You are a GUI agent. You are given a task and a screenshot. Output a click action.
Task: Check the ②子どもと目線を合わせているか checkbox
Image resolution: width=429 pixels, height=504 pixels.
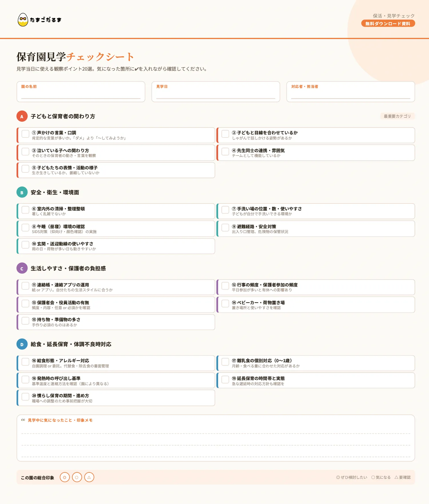click(225, 134)
